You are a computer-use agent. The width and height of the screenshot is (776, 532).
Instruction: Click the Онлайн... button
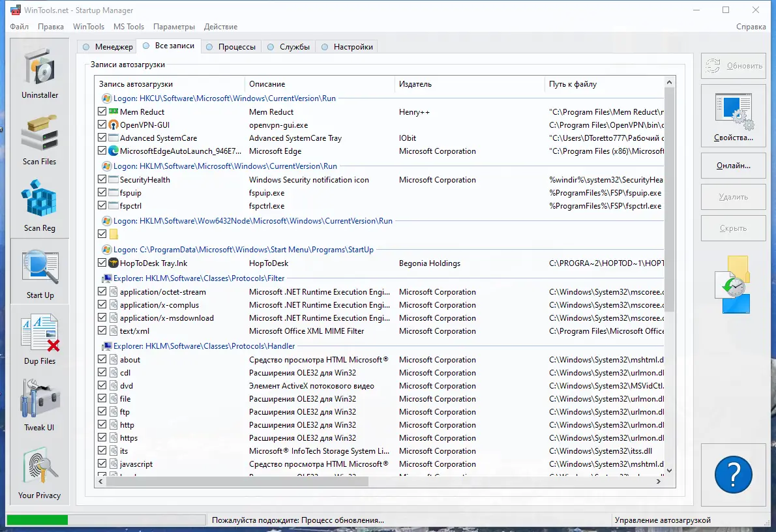click(733, 166)
